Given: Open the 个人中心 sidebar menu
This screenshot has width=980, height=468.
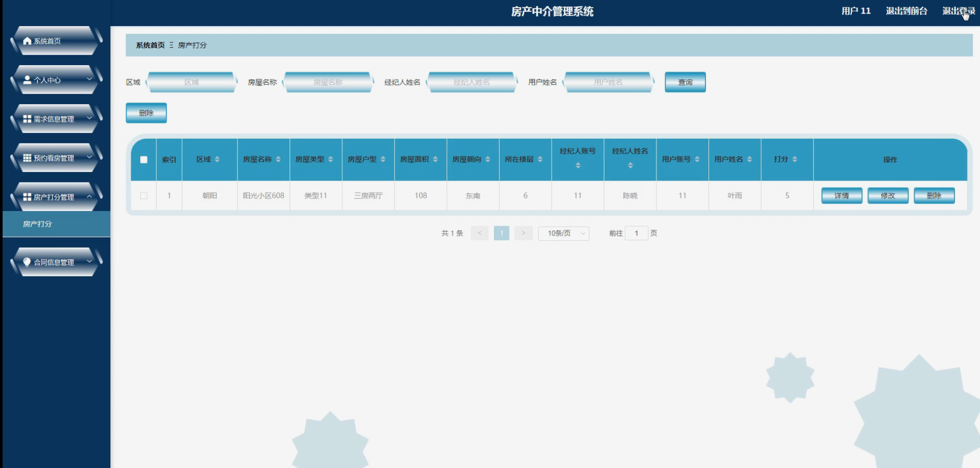Looking at the screenshot, I should click(56, 80).
